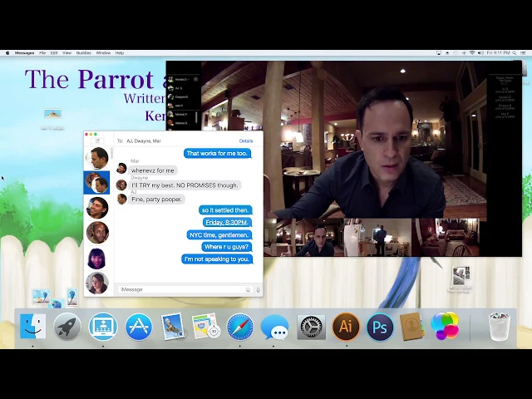Select Dwayne in the call contacts list
Viewport: 532px width, 399px height.
pos(179,97)
